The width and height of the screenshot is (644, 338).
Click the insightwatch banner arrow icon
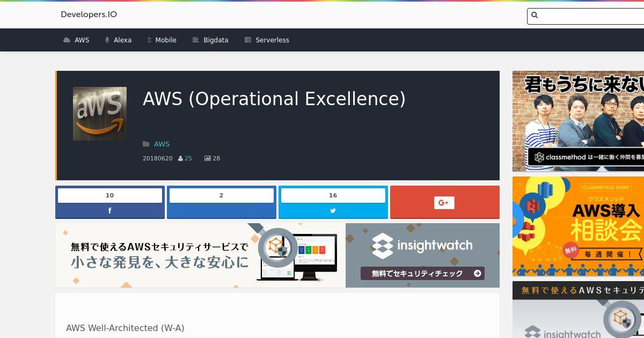pyautogui.click(x=478, y=274)
